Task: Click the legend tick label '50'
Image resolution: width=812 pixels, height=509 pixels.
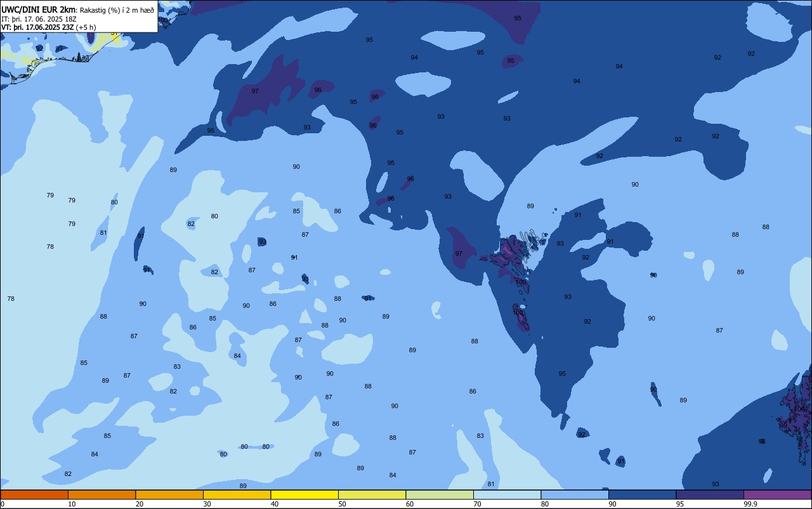Action: (x=342, y=504)
